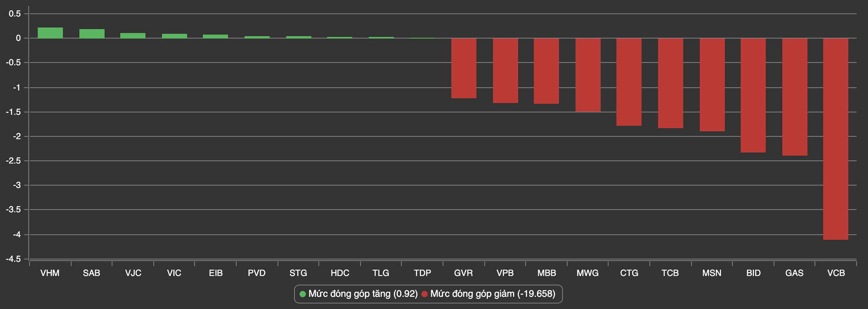Select the VJC green bar
This screenshot has width=868, height=309.
(x=133, y=36)
